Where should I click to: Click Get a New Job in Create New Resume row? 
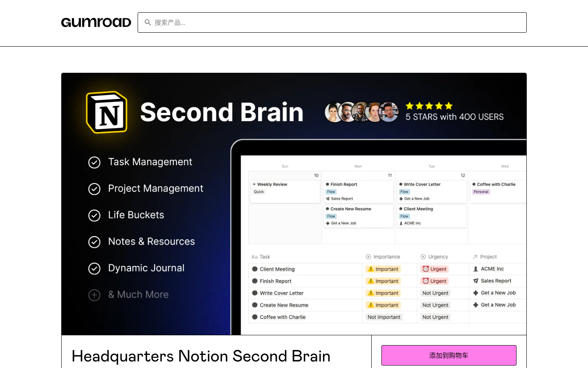[x=494, y=305]
